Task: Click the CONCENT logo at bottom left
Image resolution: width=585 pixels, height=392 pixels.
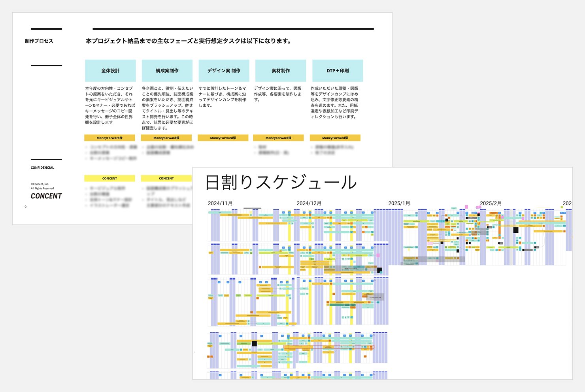Action: tap(46, 196)
